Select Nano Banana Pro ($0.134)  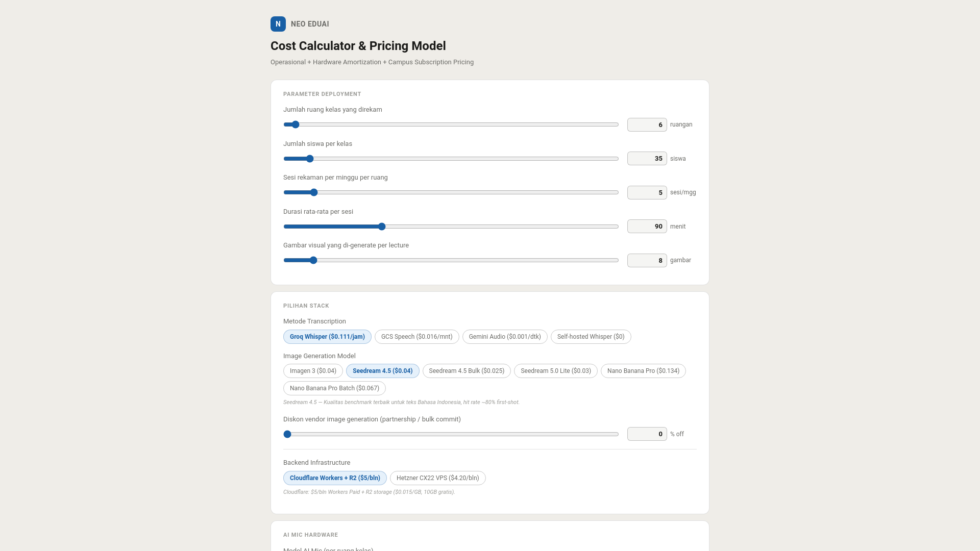point(643,371)
